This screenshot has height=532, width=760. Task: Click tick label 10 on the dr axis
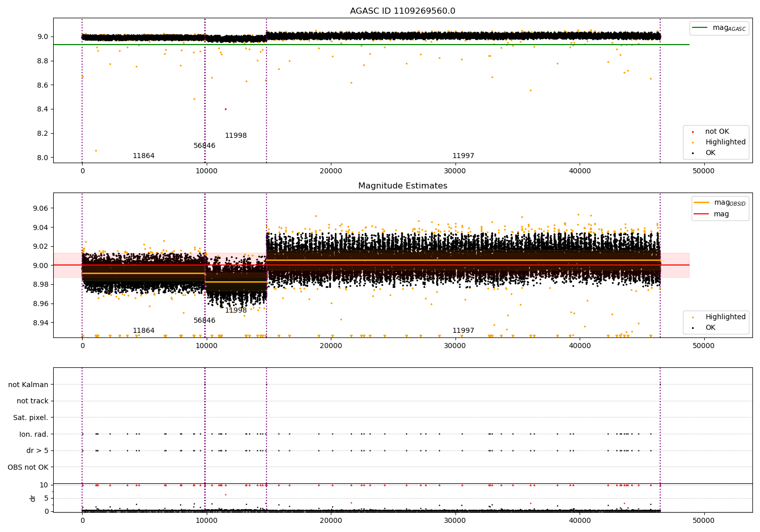click(x=45, y=485)
